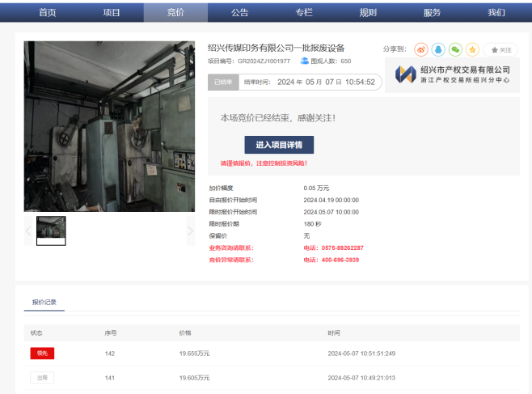Select the listing title 绍兴传媒印务有限公司一批报废设备
This screenshot has width=532, height=394.
(x=277, y=49)
